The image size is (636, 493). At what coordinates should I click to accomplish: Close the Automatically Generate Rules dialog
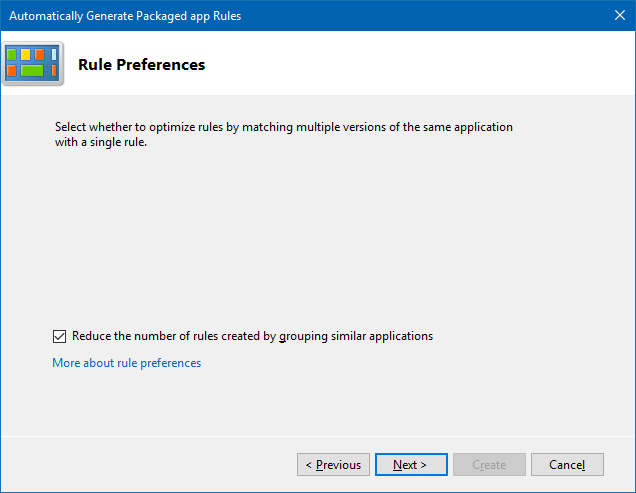click(x=619, y=16)
